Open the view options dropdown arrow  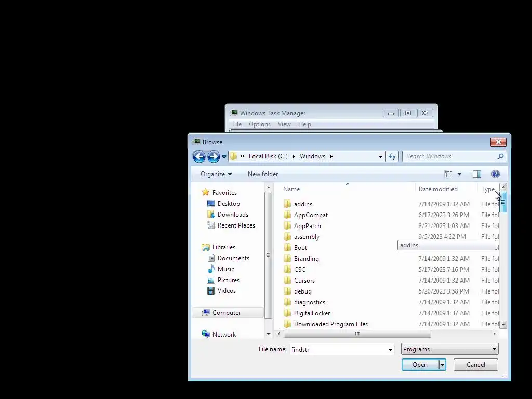click(459, 174)
